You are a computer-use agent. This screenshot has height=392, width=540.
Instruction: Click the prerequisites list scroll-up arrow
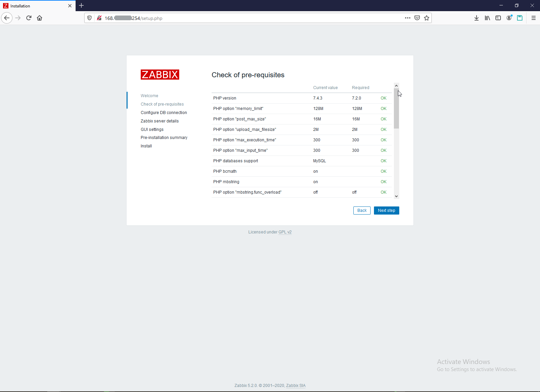click(x=397, y=86)
